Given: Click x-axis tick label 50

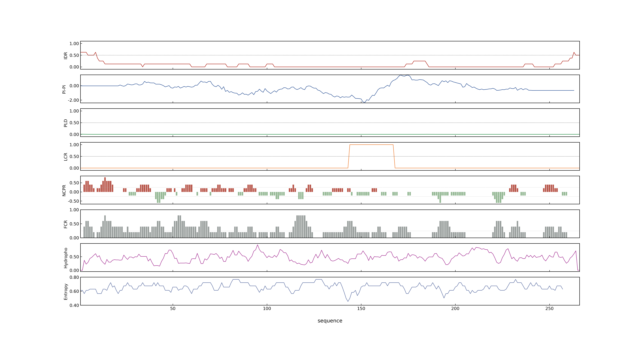Looking at the screenshot, I should [173, 309].
